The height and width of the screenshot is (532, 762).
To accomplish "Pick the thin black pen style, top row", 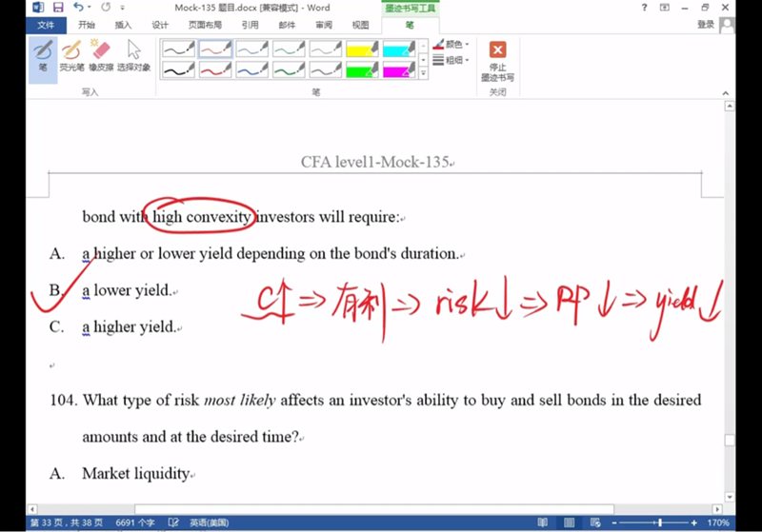I will (x=178, y=49).
